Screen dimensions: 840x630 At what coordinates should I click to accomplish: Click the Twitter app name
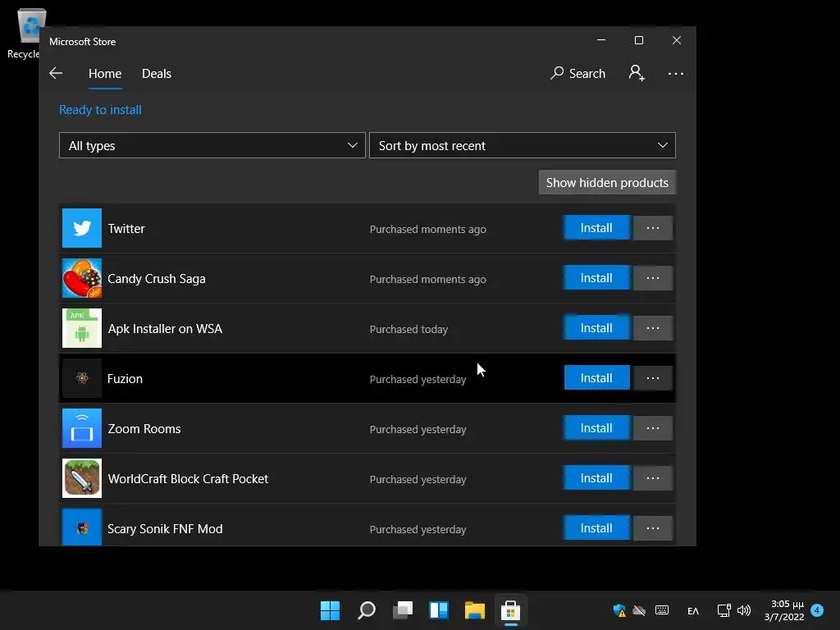(x=126, y=229)
